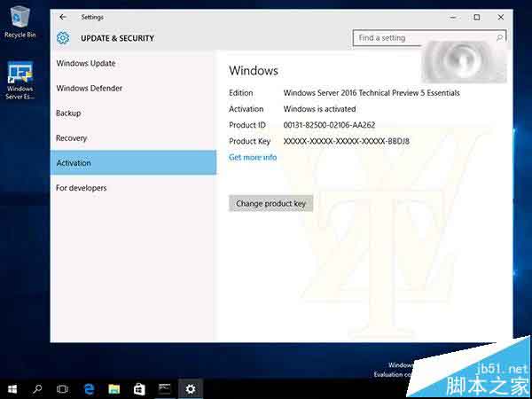
Task: Click the Change product key button
Action: pyautogui.click(x=270, y=203)
